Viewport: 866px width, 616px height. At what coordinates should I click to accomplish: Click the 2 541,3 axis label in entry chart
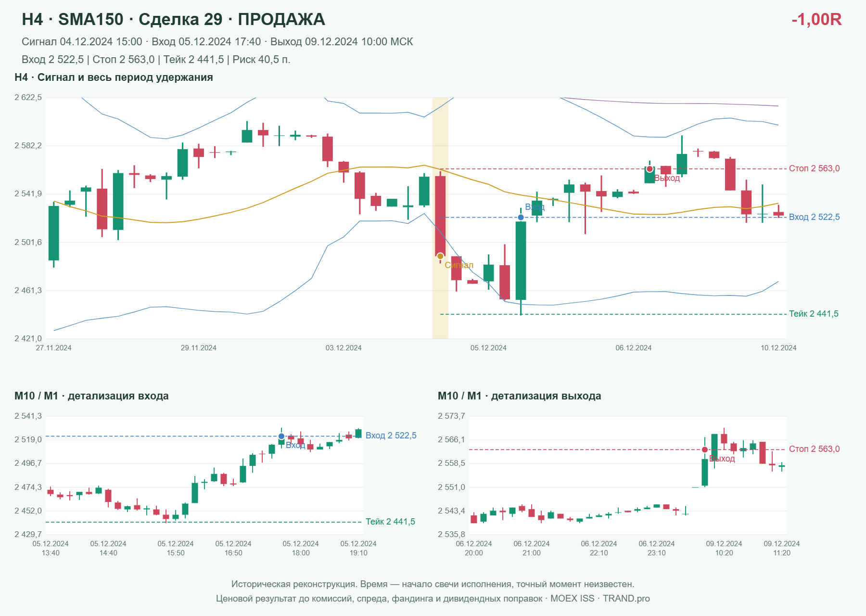(x=28, y=416)
